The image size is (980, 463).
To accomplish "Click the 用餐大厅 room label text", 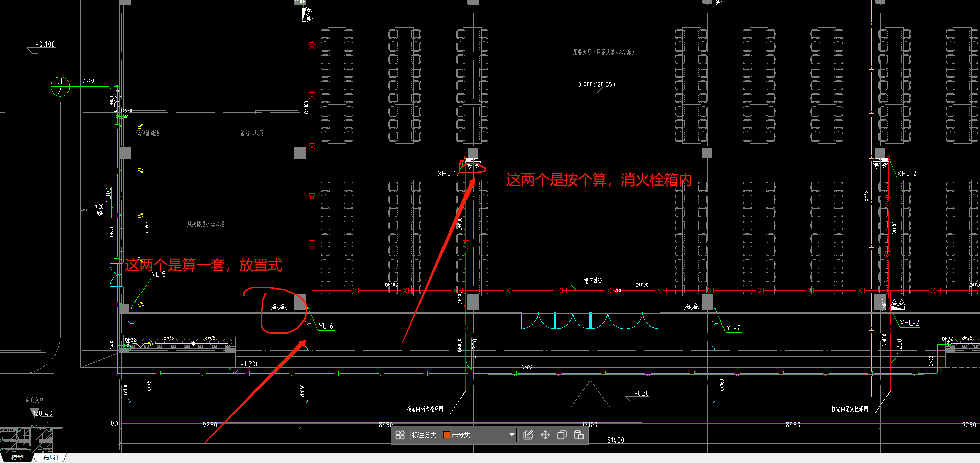I will click(603, 52).
